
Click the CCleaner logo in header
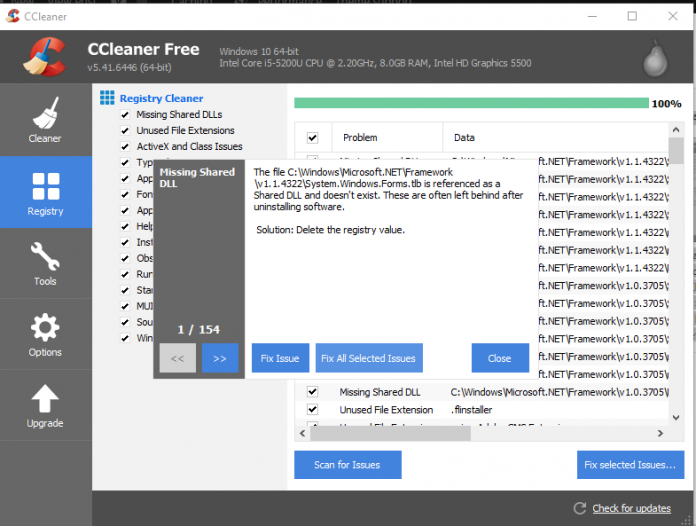pyautogui.click(x=45, y=57)
